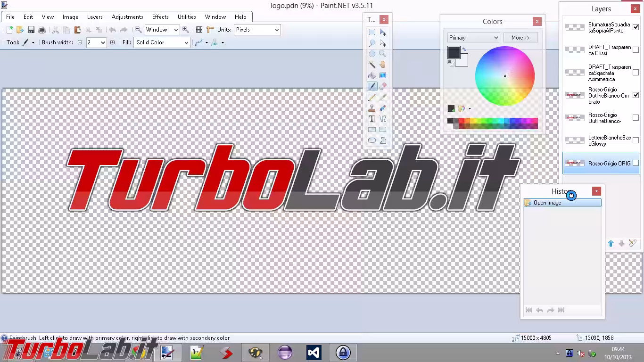The width and height of the screenshot is (644, 362).
Task: Activate the Paint Bucket tool
Action: (x=372, y=75)
